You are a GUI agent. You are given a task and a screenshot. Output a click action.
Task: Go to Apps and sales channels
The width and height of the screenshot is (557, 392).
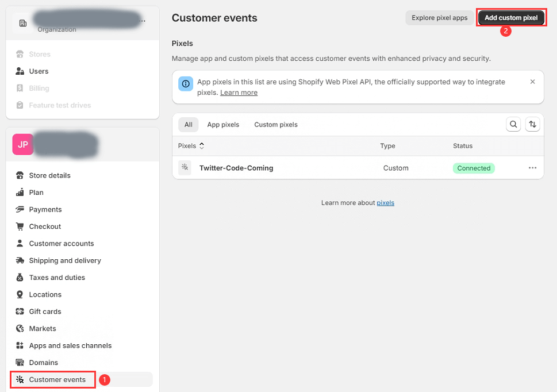tap(70, 345)
